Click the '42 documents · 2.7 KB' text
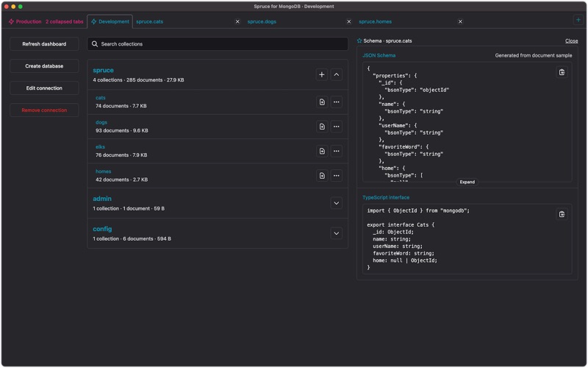Image resolution: width=588 pixels, height=368 pixels. [x=121, y=180]
